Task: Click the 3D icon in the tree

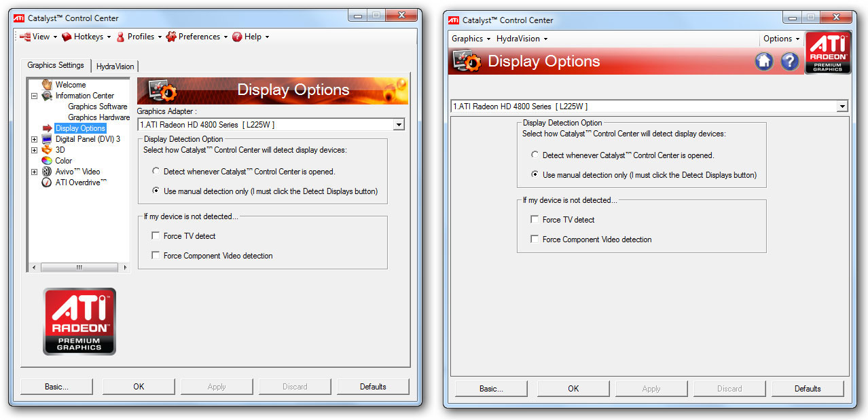Action: coord(47,150)
